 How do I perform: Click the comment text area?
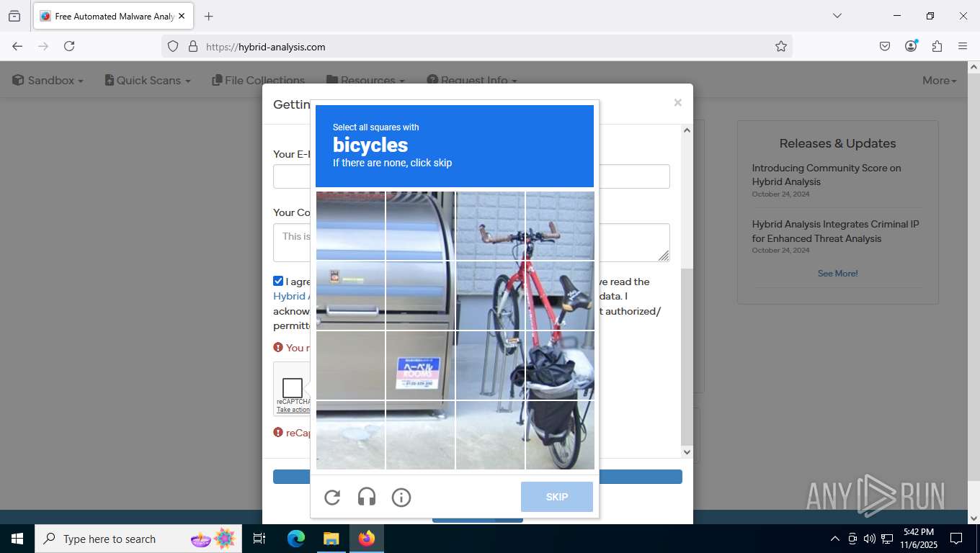click(x=471, y=243)
